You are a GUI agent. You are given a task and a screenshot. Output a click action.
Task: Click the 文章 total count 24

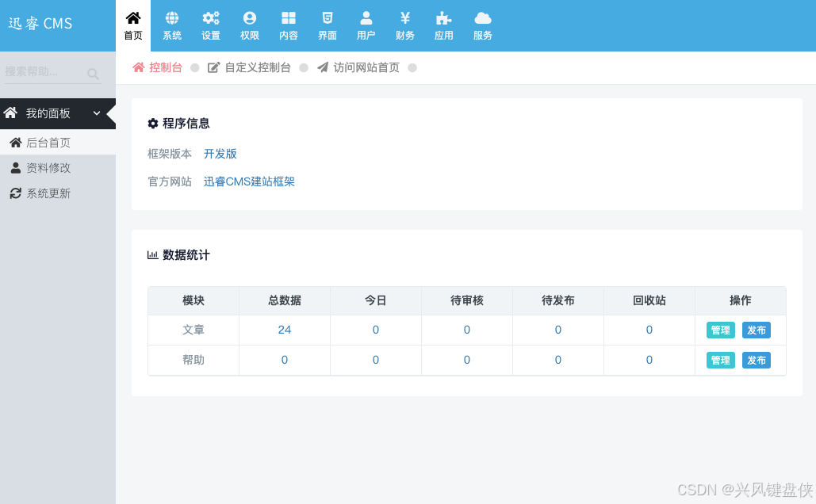[x=285, y=330]
